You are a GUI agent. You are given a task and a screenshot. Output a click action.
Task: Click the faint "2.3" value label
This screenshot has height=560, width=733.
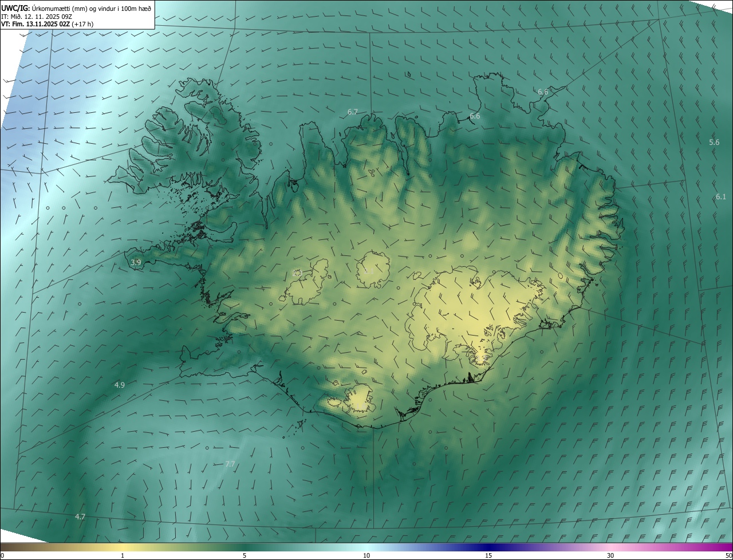297,273
